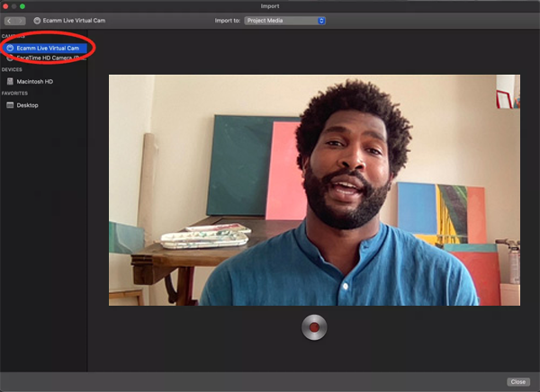540x392 pixels.
Task: Click the live camera preview video
Action: 314,190
